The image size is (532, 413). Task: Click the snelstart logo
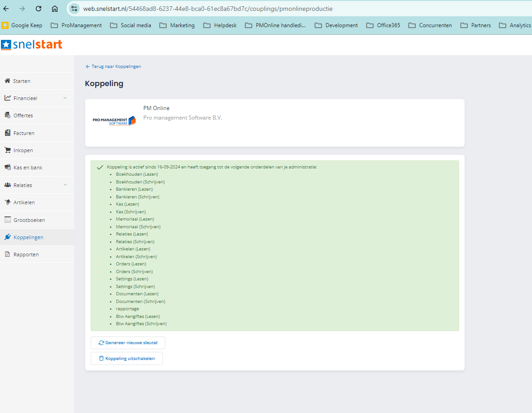[32, 44]
